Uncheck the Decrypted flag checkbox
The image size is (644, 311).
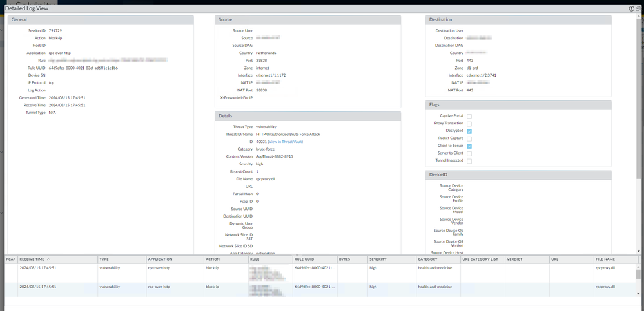(x=469, y=131)
